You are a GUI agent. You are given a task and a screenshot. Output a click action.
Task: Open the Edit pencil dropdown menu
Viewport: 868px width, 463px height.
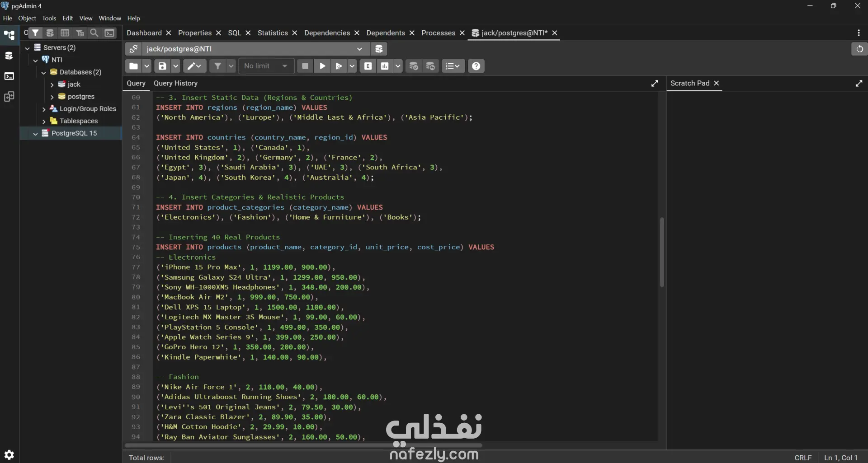coord(195,66)
